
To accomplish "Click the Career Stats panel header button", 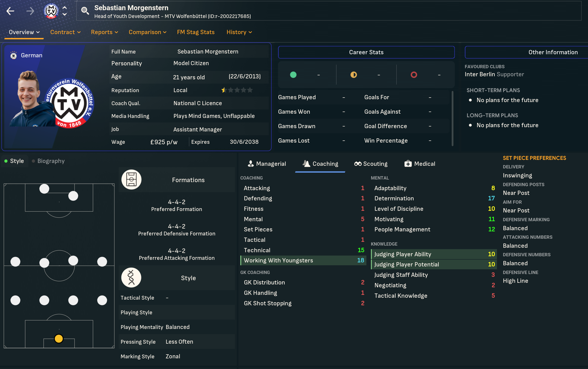I will click(366, 52).
